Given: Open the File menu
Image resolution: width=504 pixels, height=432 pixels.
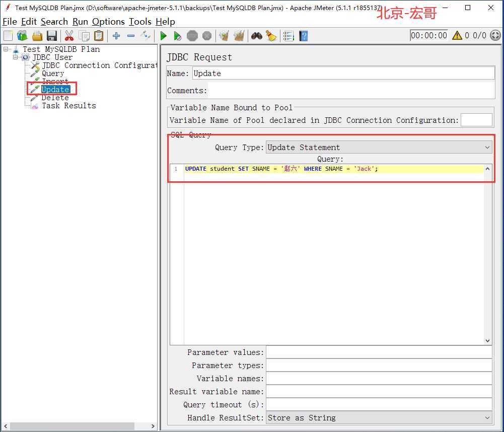Looking at the screenshot, I should [x=10, y=22].
